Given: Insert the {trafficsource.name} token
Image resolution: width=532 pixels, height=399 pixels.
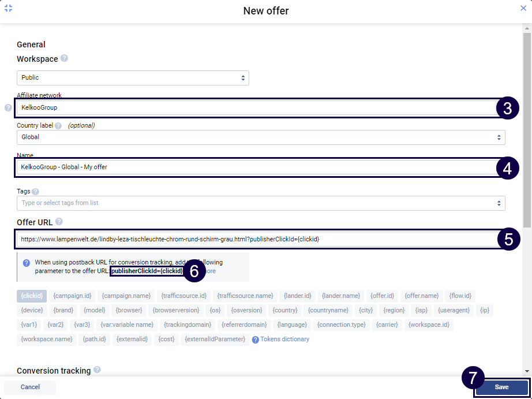Looking at the screenshot, I should pos(245,296).
